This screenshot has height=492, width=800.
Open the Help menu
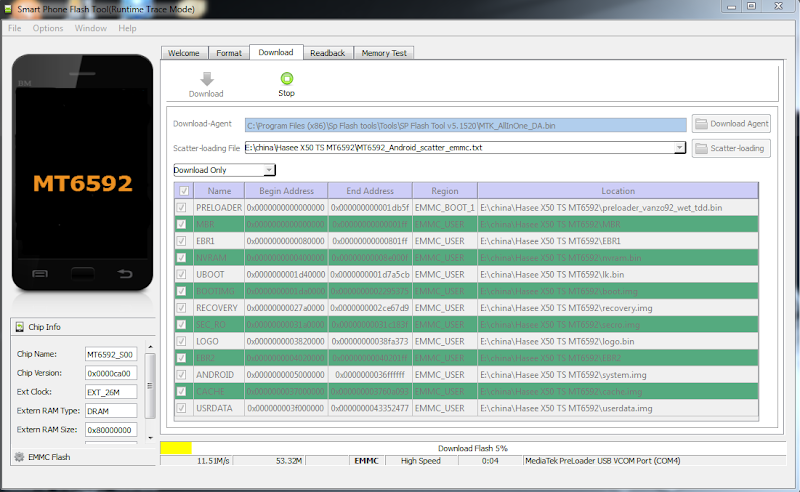(128, 28)
